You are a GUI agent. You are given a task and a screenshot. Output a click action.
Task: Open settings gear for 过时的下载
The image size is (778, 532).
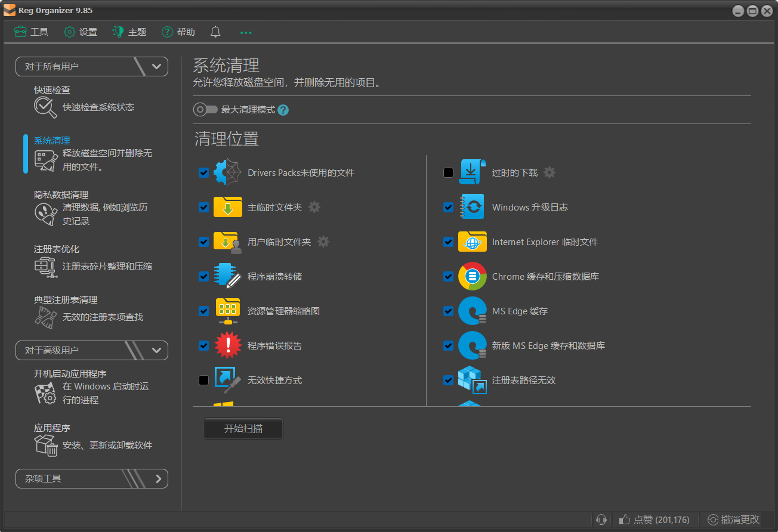tap(549, 172)
